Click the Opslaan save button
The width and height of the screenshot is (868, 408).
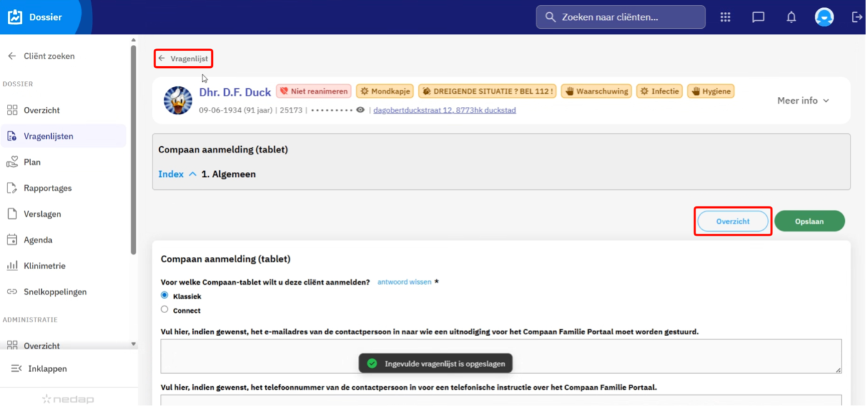(x=809, y=221)
